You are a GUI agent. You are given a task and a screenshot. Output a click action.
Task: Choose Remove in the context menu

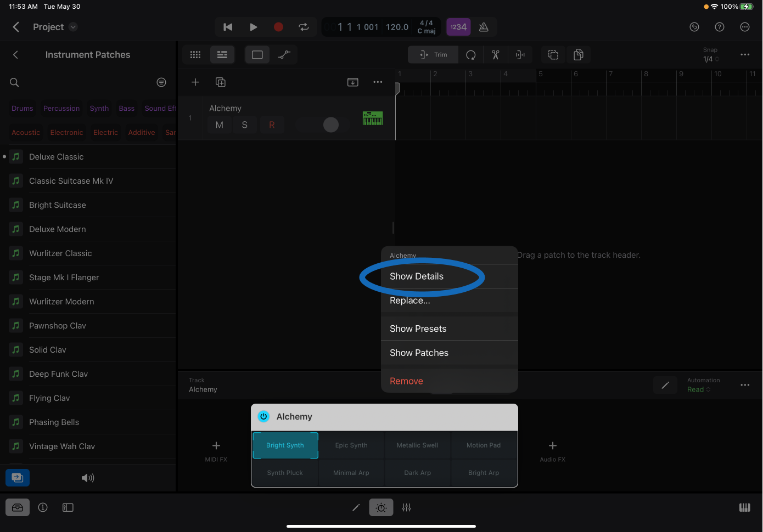[450, 381]
